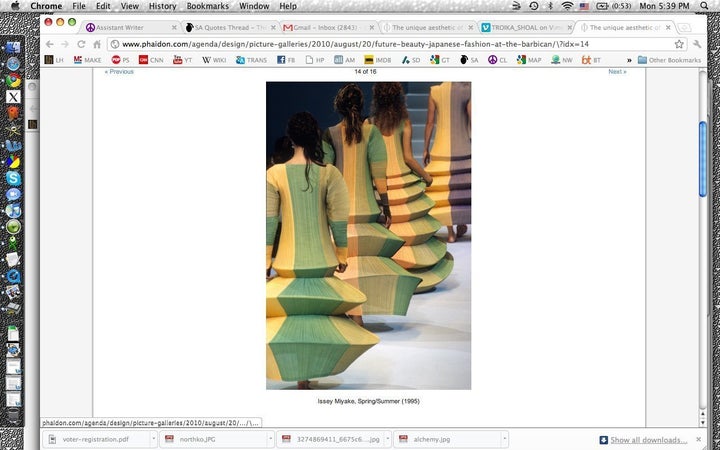Screen dimensions: 720x450
Task: Open the CL bookmark
Action: pyautogui.click(x=498, y=60)
